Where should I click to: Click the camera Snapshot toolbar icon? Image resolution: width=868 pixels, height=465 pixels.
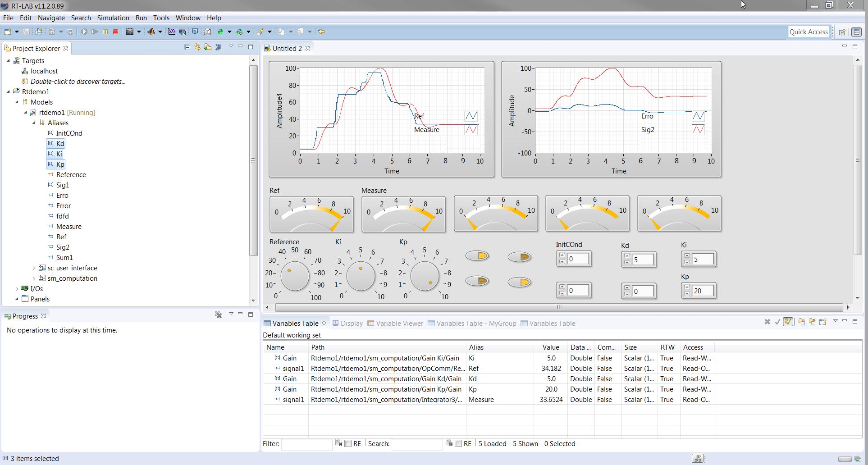coord(130,32)
